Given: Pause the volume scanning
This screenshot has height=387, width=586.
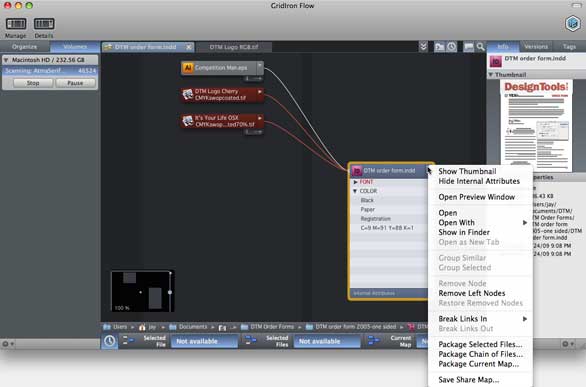Looking at the screenshot, I should [x=75, y=83].
